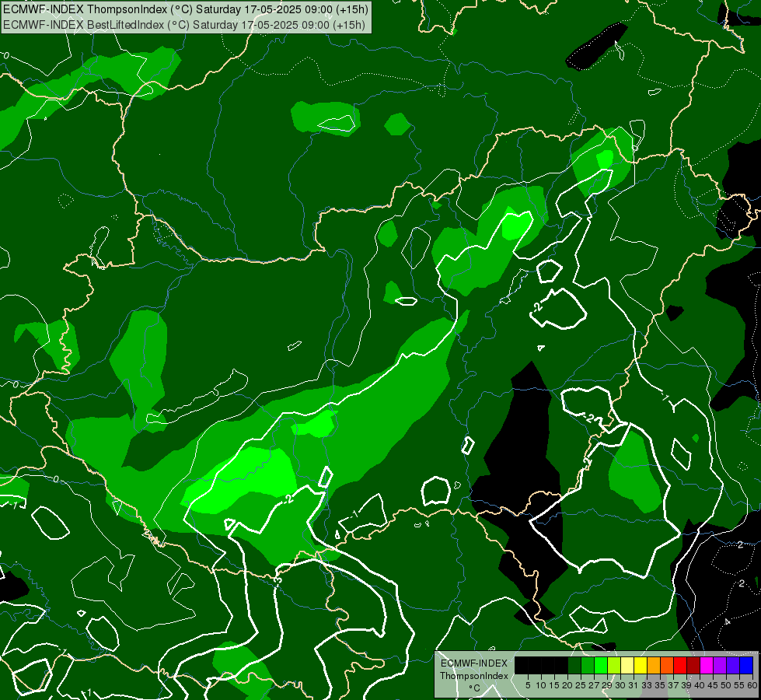
Task: Click the legend tick value 10
Action: (541, 685)
